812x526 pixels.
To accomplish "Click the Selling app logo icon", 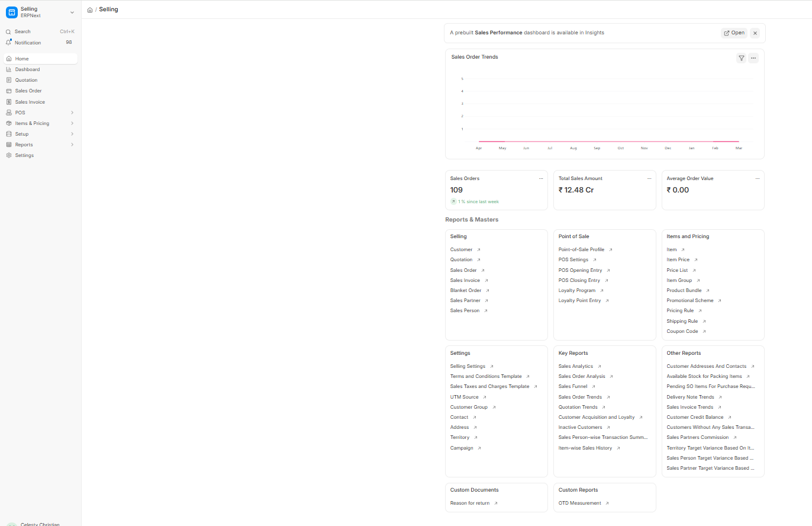I will (12, 12).
